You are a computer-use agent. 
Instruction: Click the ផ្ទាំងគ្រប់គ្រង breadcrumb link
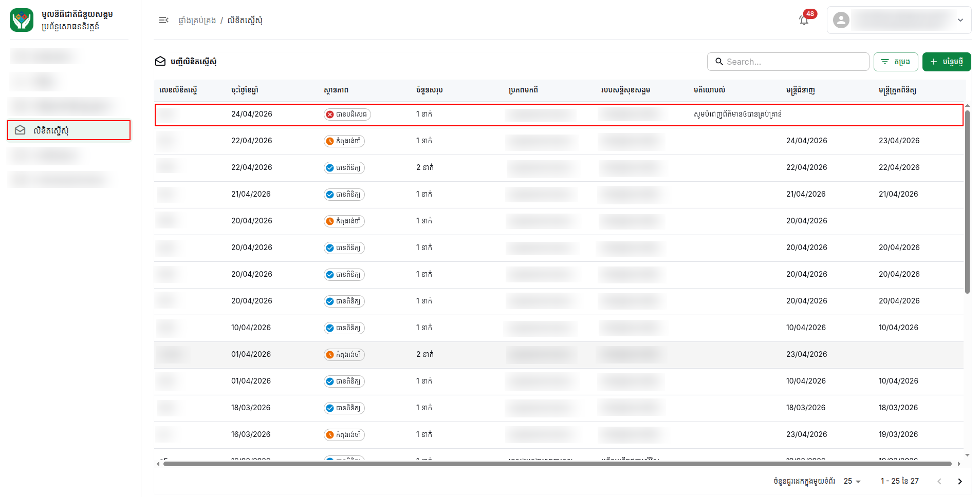[197, 20]
